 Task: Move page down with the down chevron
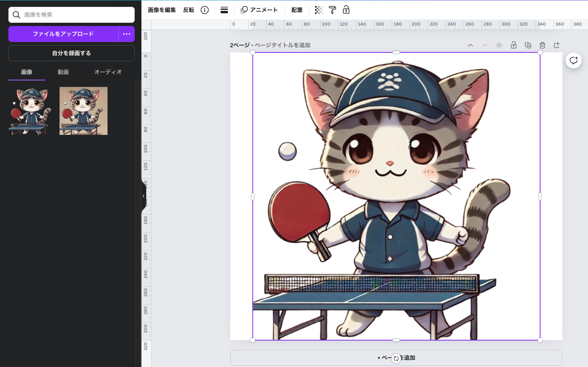[485, 45]
